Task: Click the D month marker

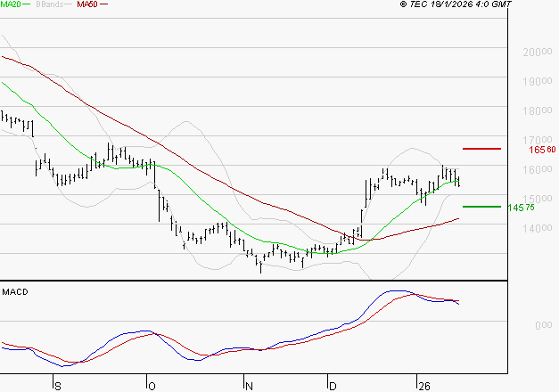Action: coord(333,387)
